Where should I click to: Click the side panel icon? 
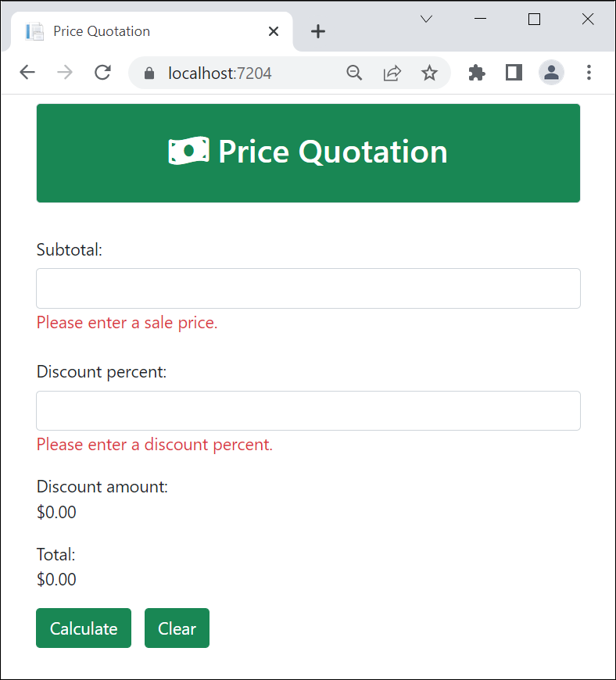pyautogui.click(x=514, y=72)
